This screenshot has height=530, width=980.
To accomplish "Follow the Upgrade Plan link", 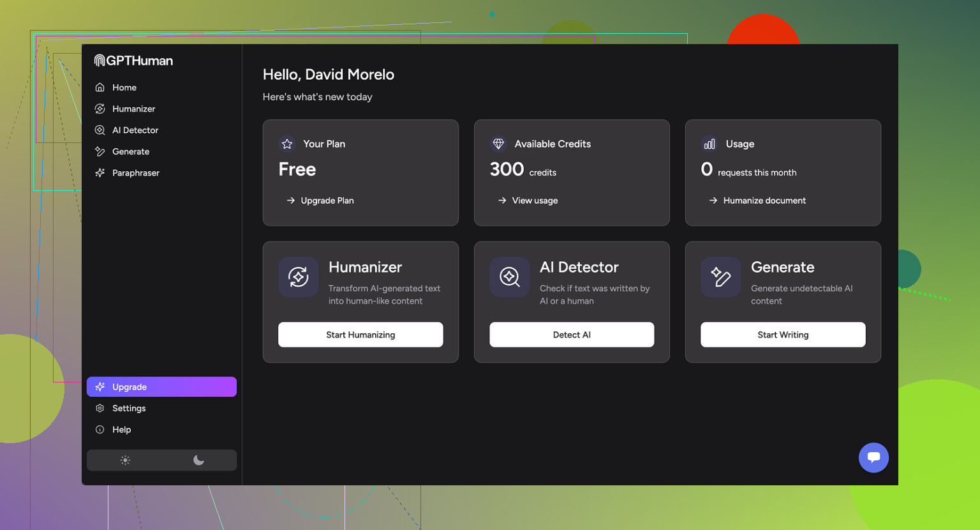I will pyautogui.click(x=327, y=201).
